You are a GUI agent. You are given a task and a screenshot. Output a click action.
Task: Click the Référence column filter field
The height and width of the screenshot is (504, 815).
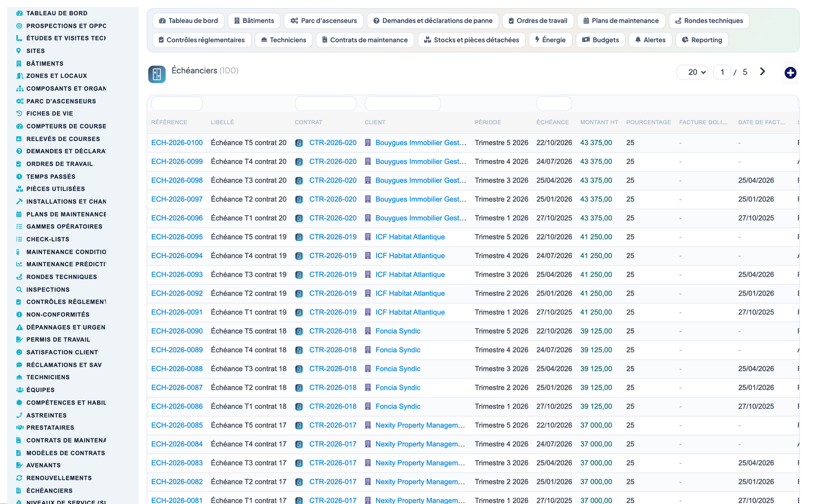click(177, 104)
